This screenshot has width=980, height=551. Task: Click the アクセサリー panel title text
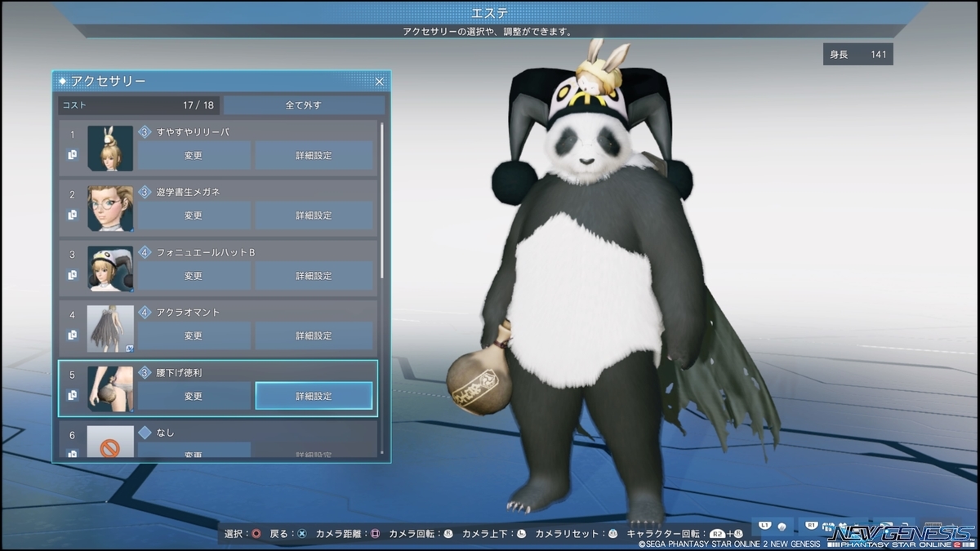109,81
